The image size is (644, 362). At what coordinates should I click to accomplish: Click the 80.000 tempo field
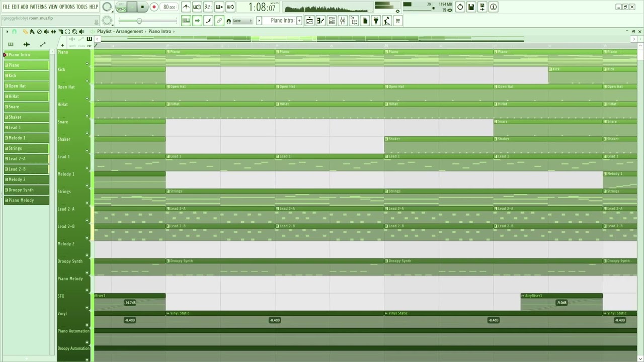[x=169, y=7]
